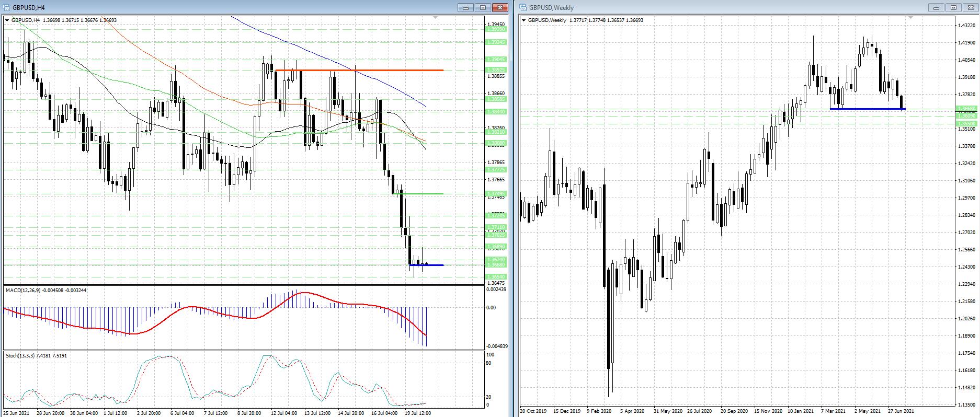Select the green horizontal line on H4 chart
980x417 pixels.
point(424,194)
